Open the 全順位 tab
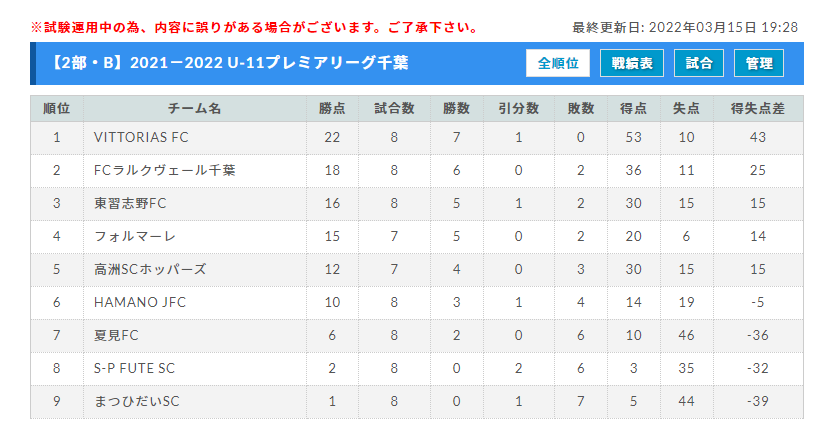 (557, 63)
